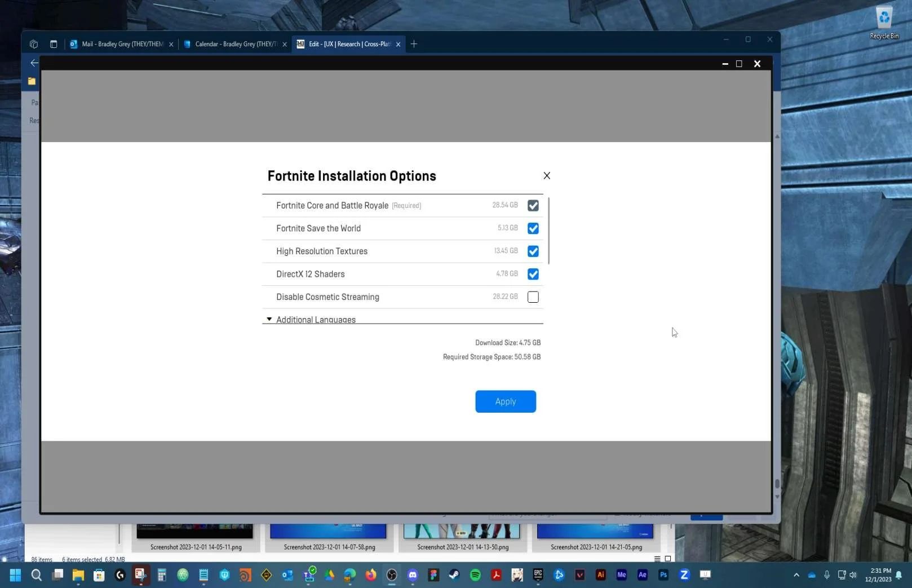Viewport: 912px width, 588px height.
Task: Open Microsoft Store from taskbar
Action: pyautogui.click(x=99, y=575)
